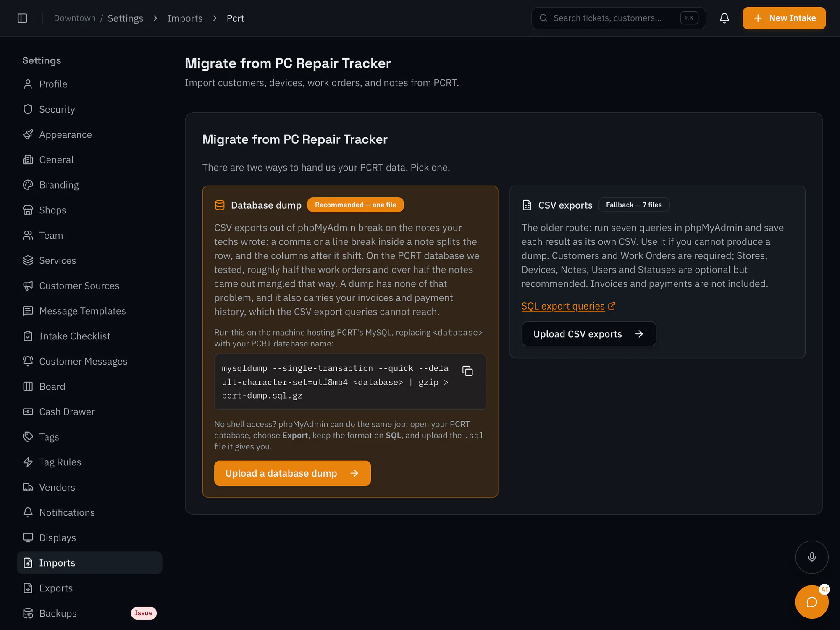This screenshot has height=630, width=840.
Task: Click the Appearance paintbrush icon
Action: click(x=28, y=134)
